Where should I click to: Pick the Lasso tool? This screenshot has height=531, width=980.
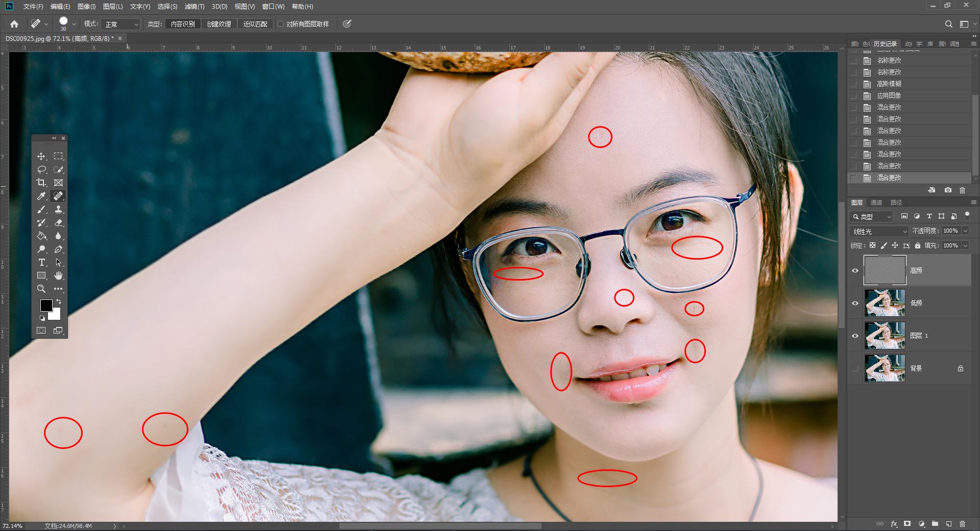pyautogui.click(x=41, y=169)
